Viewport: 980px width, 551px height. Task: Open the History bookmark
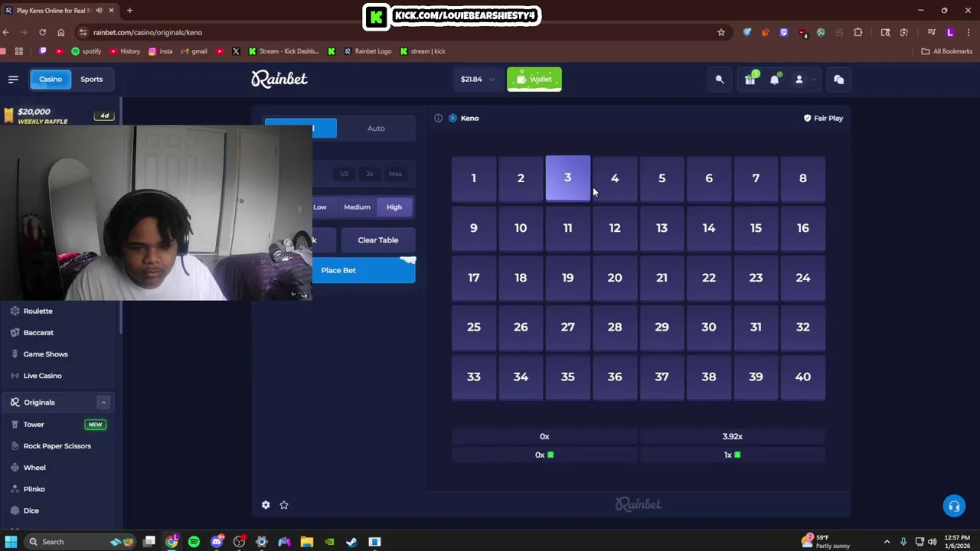click(125, 51)
